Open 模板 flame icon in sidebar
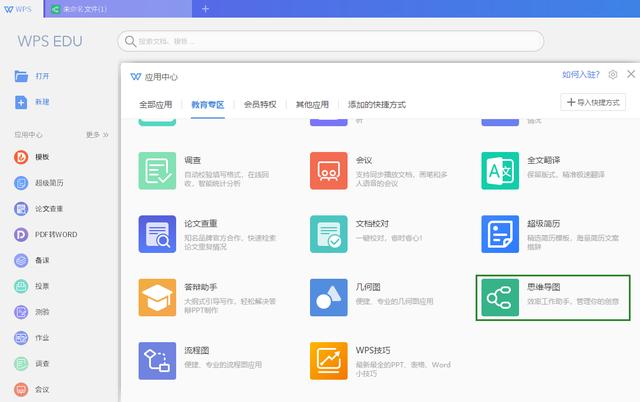Viewport: 640px width, 402px height. pyautogui.click(x=21, y=157)
